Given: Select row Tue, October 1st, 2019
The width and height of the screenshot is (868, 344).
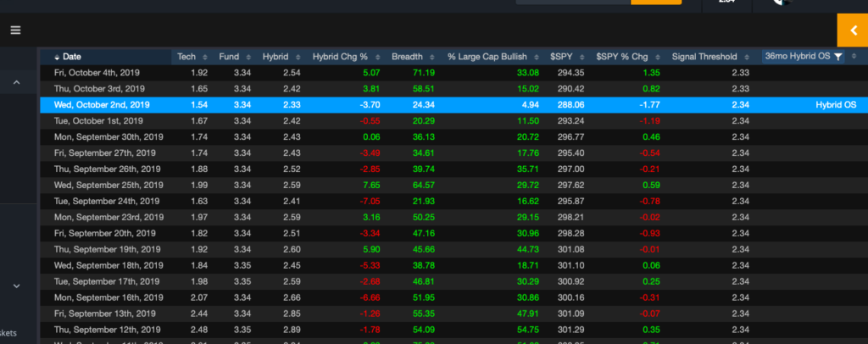Looking at the screenshot, I should (453, 120).
